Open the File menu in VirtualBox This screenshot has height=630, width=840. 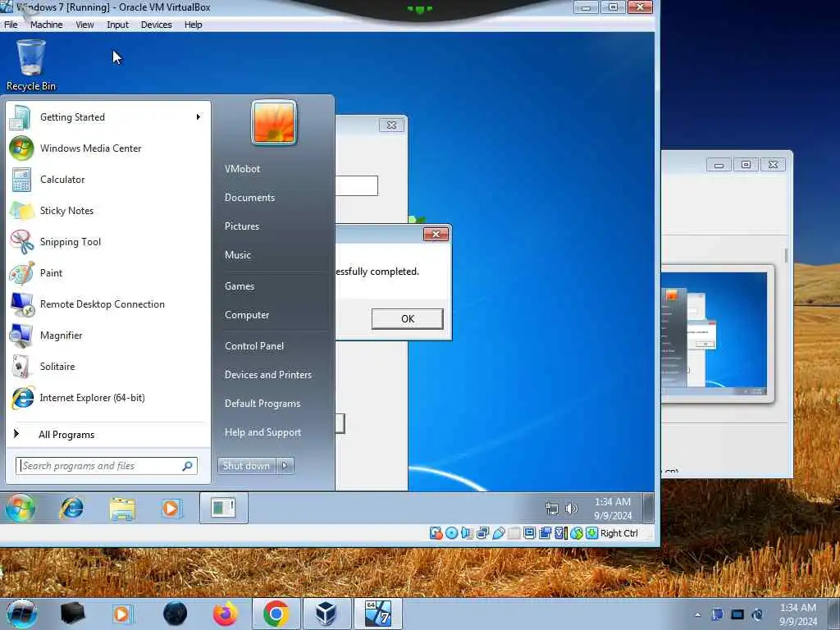point(11,25)
